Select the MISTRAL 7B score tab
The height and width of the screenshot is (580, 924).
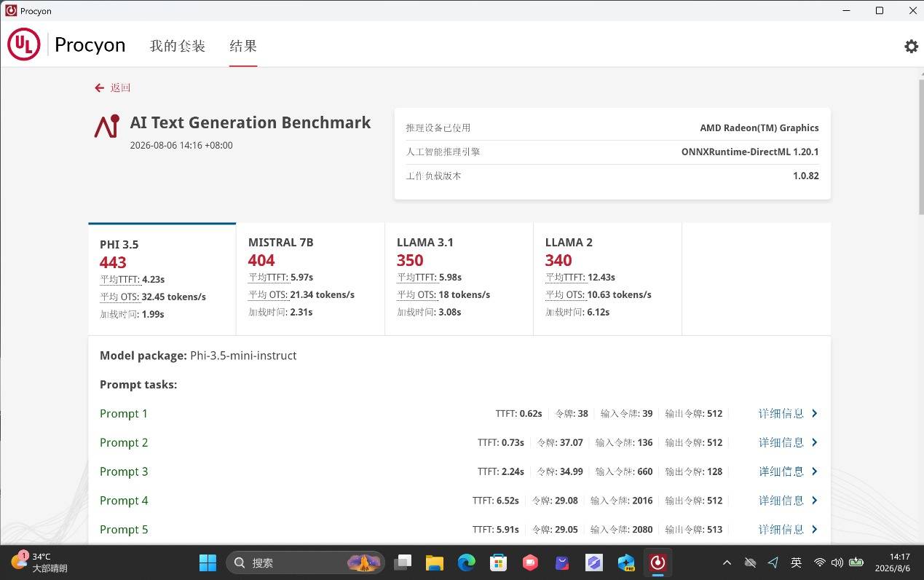click(x=310, y=279)
